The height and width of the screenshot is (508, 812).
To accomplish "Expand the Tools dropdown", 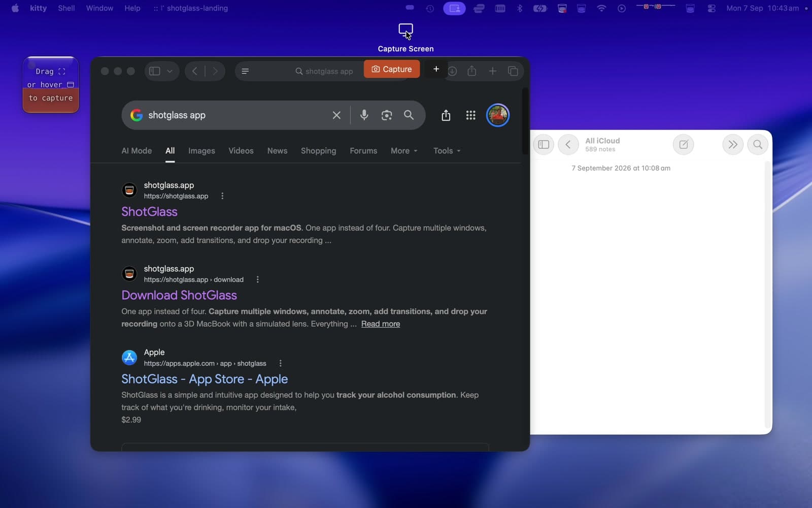I will pyautogui.click(x=447, y=151).
